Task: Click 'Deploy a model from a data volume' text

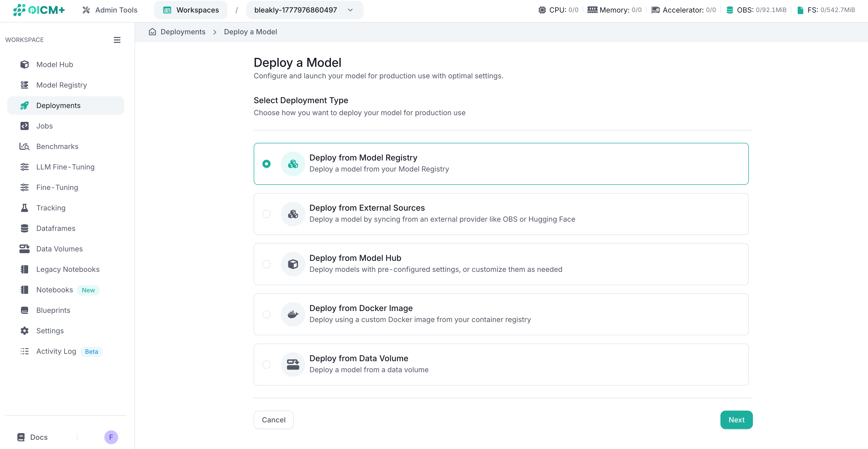Action: click(x=369, y=370)
